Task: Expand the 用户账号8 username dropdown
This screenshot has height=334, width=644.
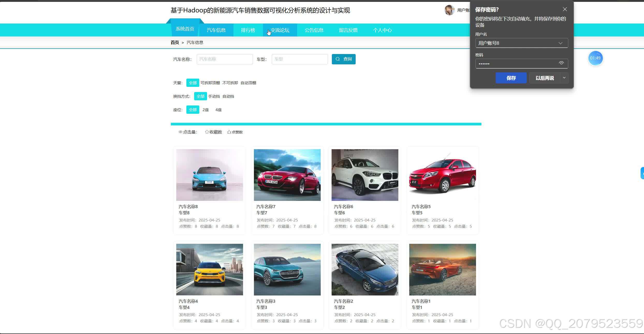Action: point(560,43)
